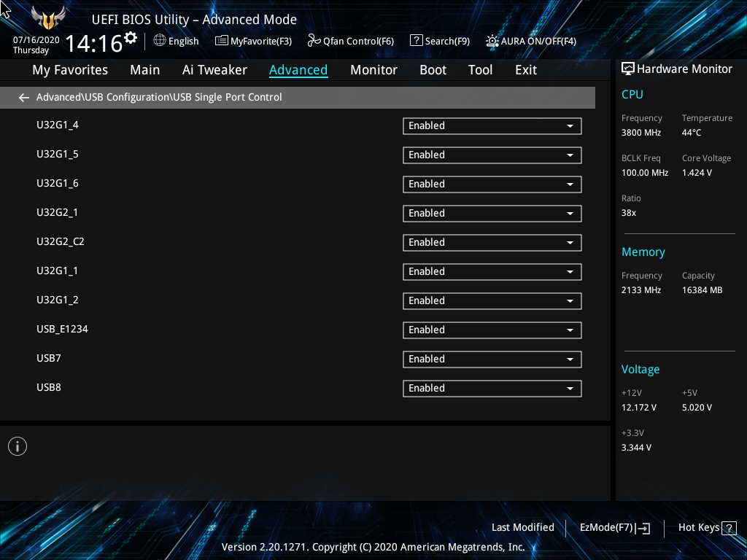Click the 07/16/2020 date text

tap(36, 40)
